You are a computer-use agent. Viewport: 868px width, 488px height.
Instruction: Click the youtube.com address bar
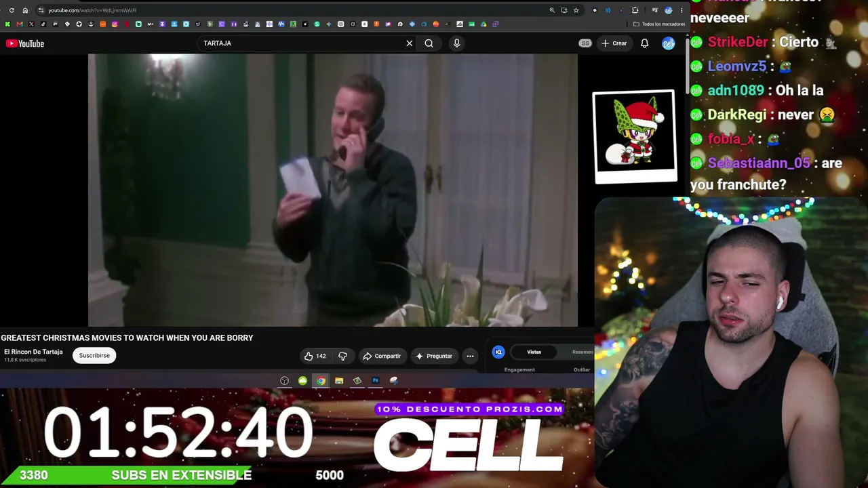point(292,10)
